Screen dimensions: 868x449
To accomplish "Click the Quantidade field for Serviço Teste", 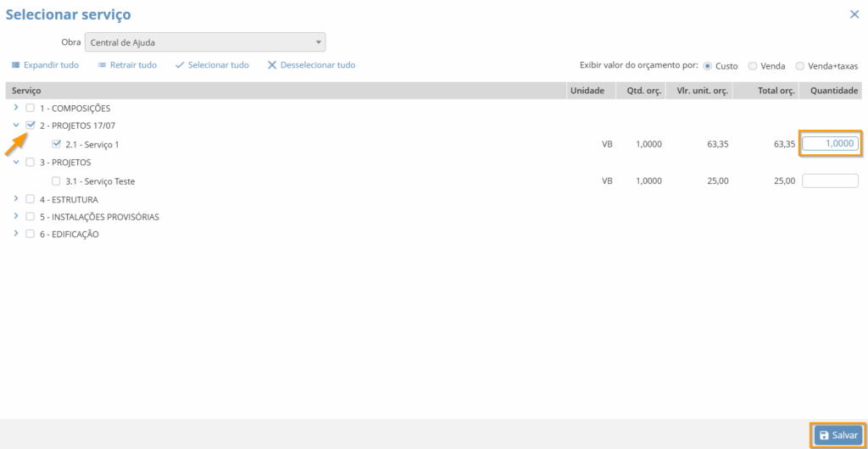I will click(830, 180).
